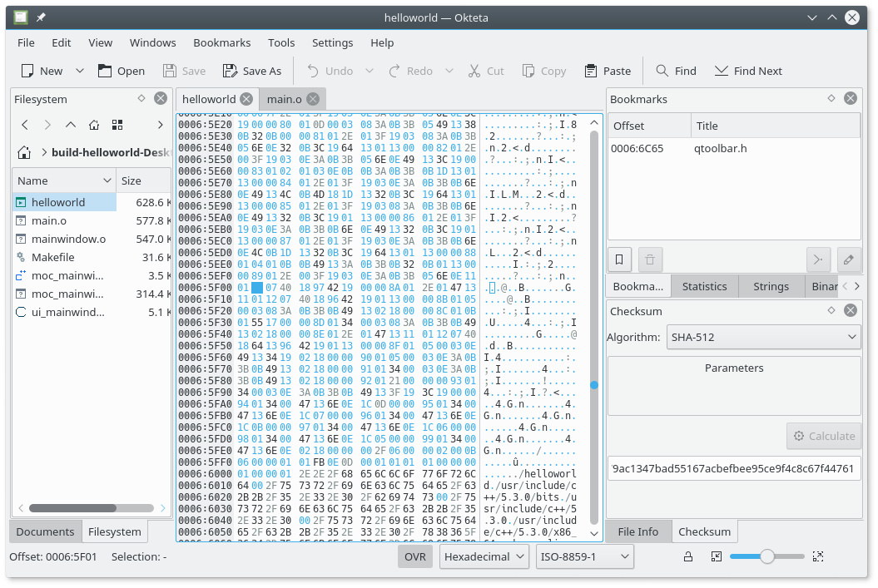The width and height of the screenshot is (878, 588).
Task: Click the New document toolbar icon
Action: (x=28, y=71)
